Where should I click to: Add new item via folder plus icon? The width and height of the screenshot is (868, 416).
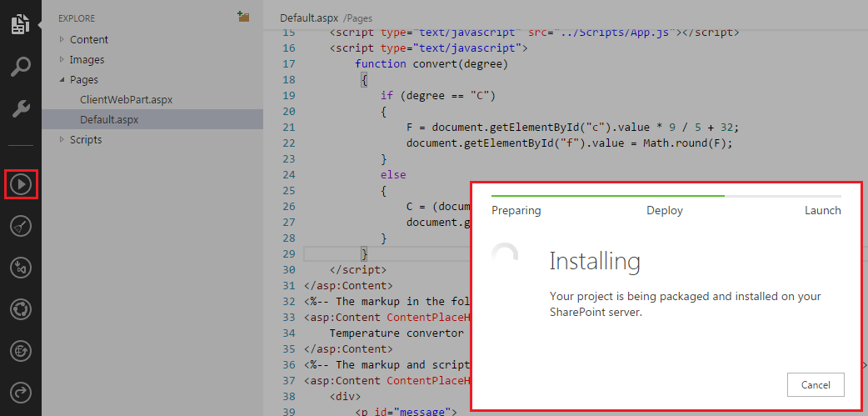coord(243,17)
